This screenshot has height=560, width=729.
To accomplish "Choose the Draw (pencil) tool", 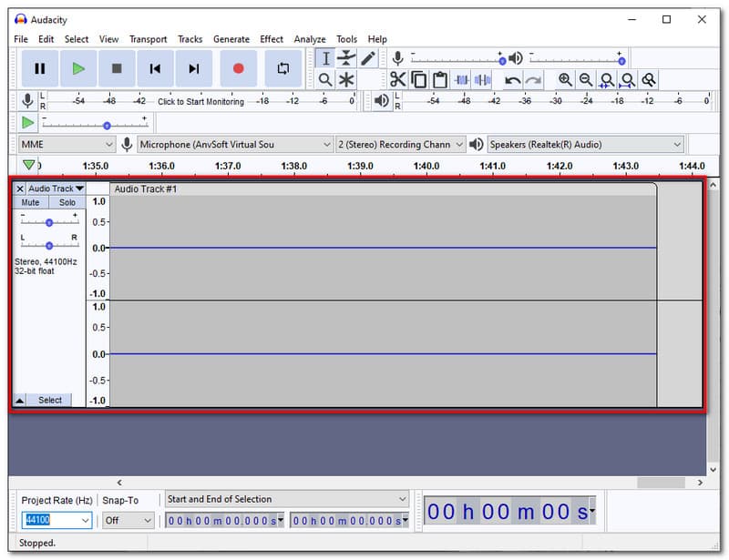I will 368,58.
